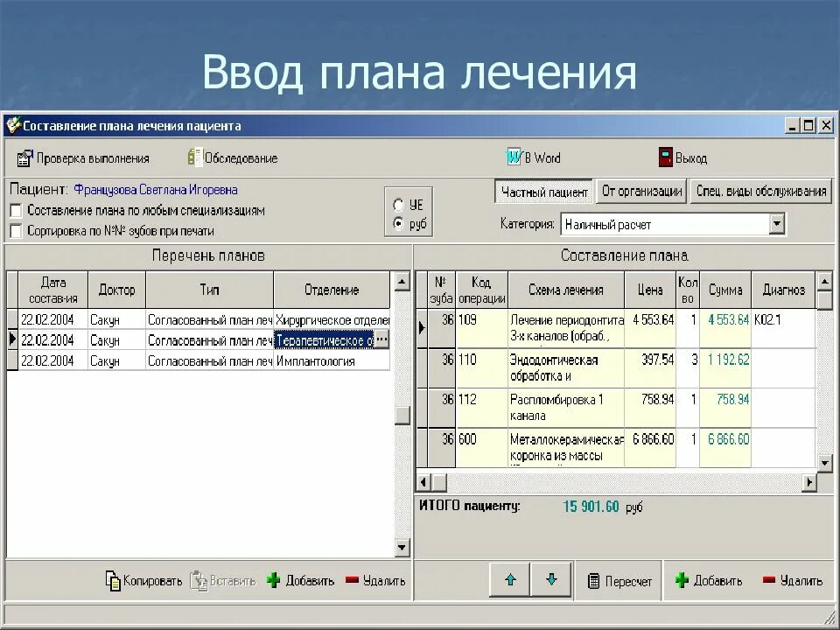This screenshot has width=840, height=630.
Task: Click red minus Удалить under Составление плана
Action: (769, 580)
